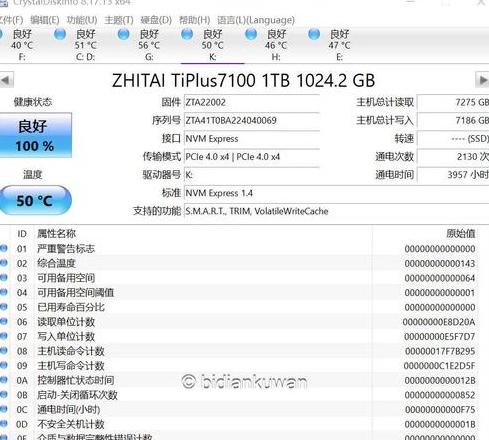Viewport: 489px width, 440px height.
Task: Select the K: drive tab at 50 °C
Action: click(x=212, y=45)
